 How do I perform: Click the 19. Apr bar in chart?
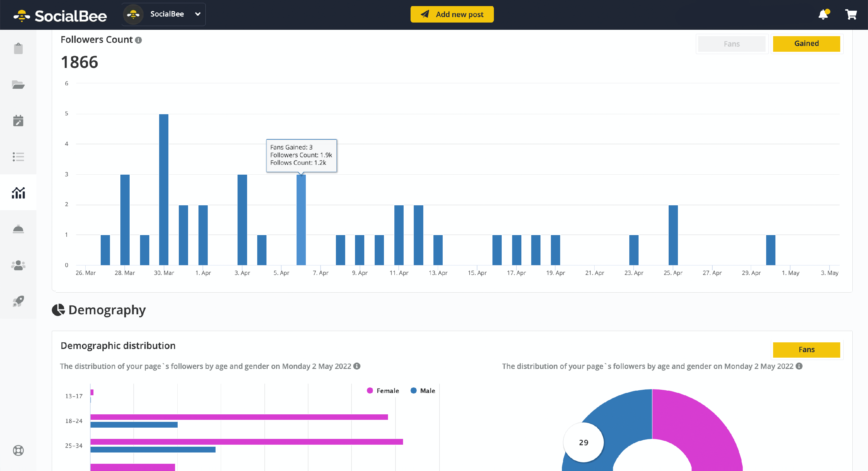coord(556,250)
